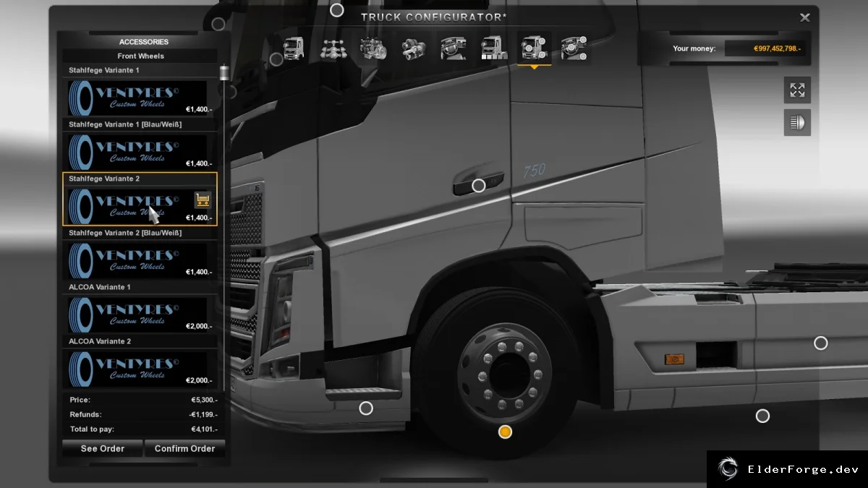This screenshot has width=868, height=488.
Task: Choose ALCOA Variante 1 wheels
Action: coord(140,308)
